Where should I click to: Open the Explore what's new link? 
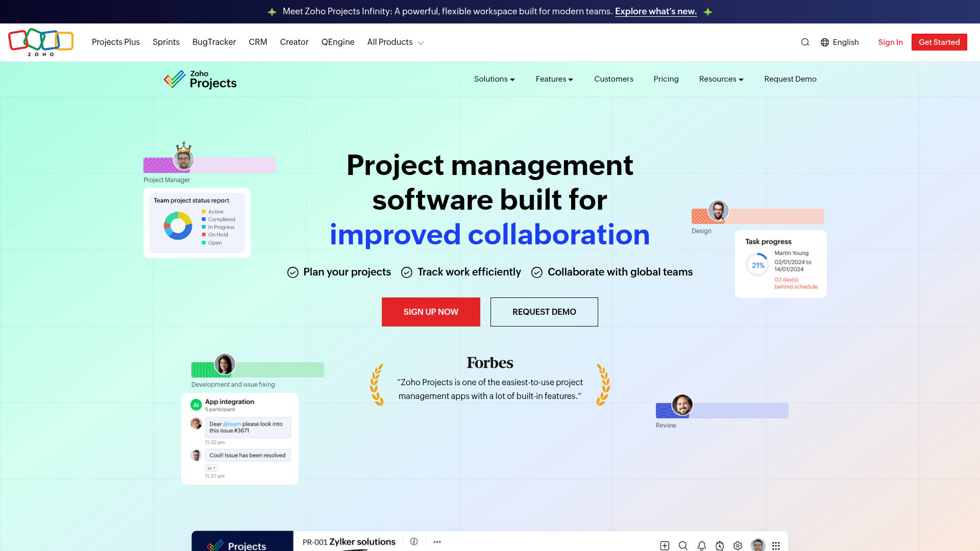point(656,11)
